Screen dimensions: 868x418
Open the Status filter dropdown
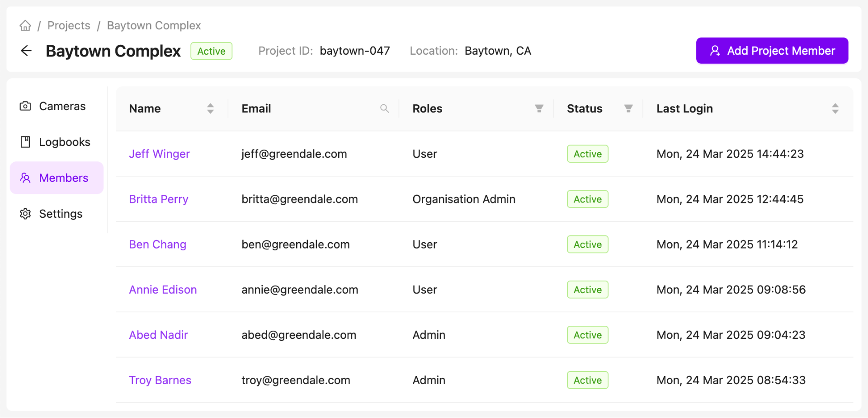click(628, 108)
